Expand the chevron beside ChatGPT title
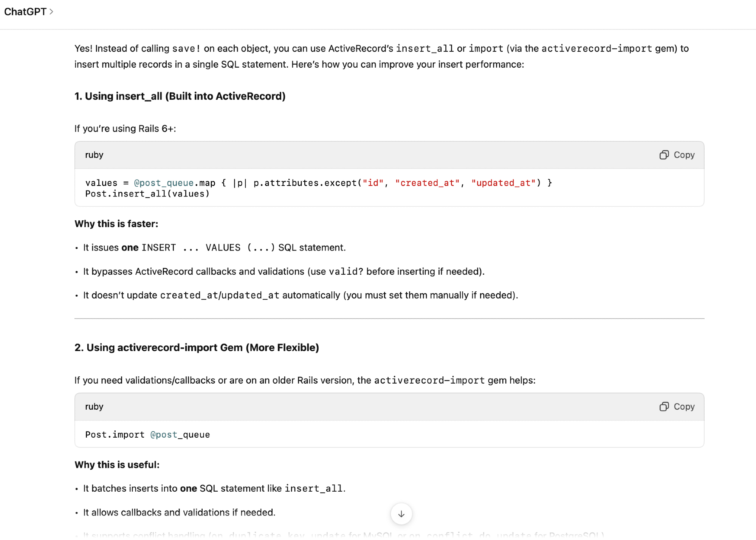Viewport: 756px width, 540px height. (x=51, y=12)
